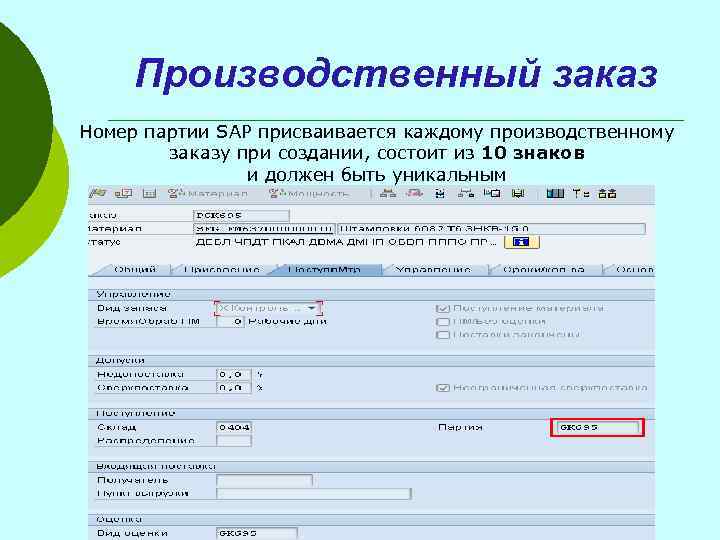Click the Поступление section header
Image resolution: width=720 pixels, height=540 pixels.
point(135,413)
